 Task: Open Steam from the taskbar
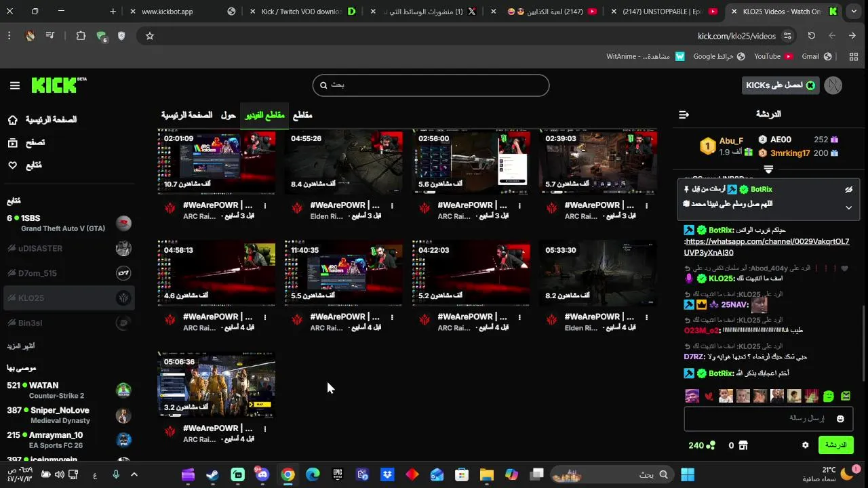213,474
